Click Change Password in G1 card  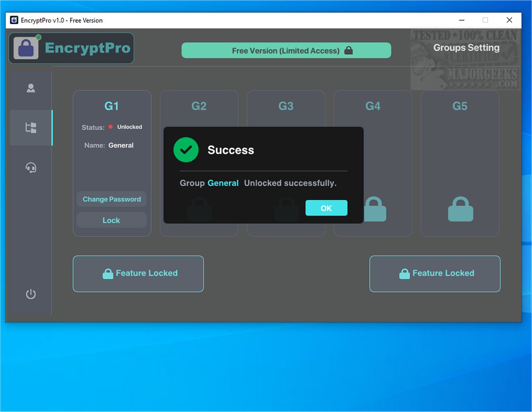tap(112, 199)
